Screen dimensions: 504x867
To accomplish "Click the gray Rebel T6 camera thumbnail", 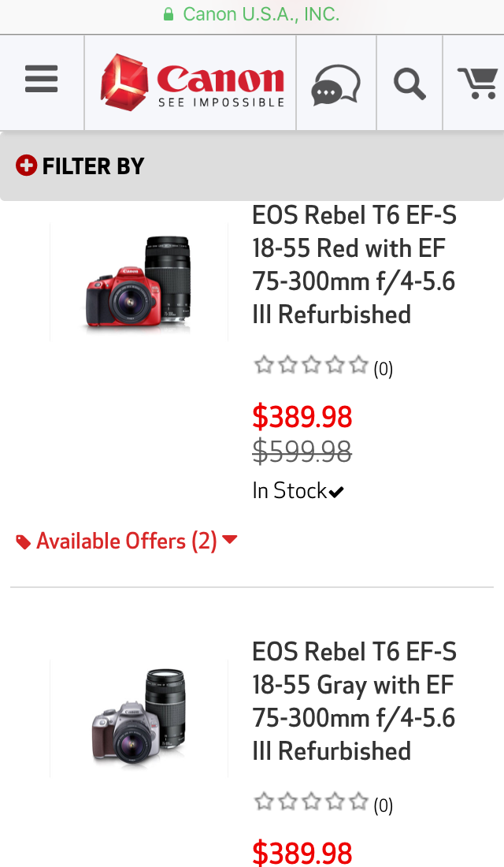I will click(139, 718).
